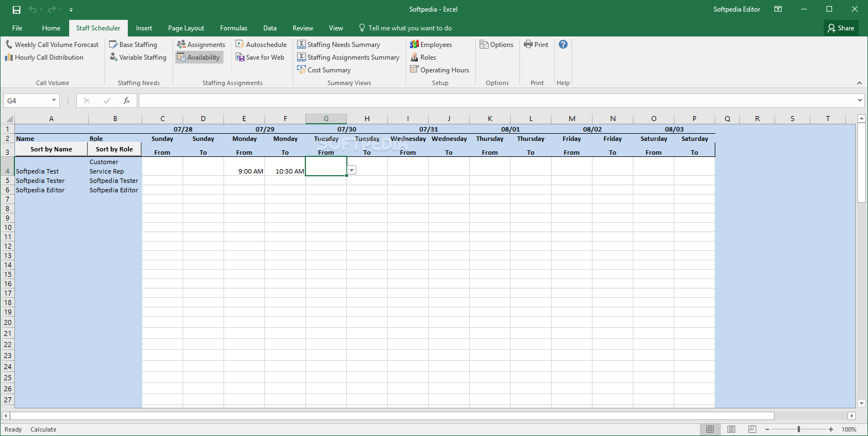The height and width of the screenshot is (436, 868).
Task: Click the 100% zoom level
Action: tap(849, 429)
